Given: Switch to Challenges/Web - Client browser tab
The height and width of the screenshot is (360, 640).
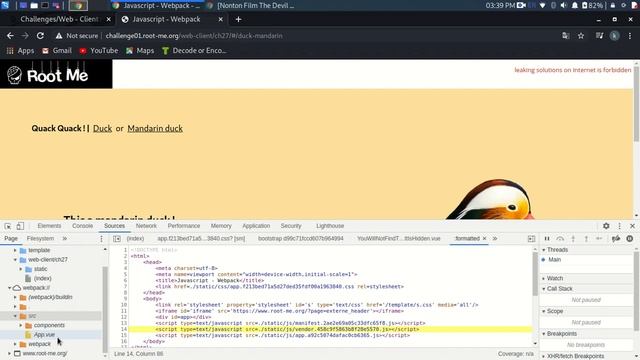Looking at the screenshot, I should pyautogui.click(x=60, y=19).
